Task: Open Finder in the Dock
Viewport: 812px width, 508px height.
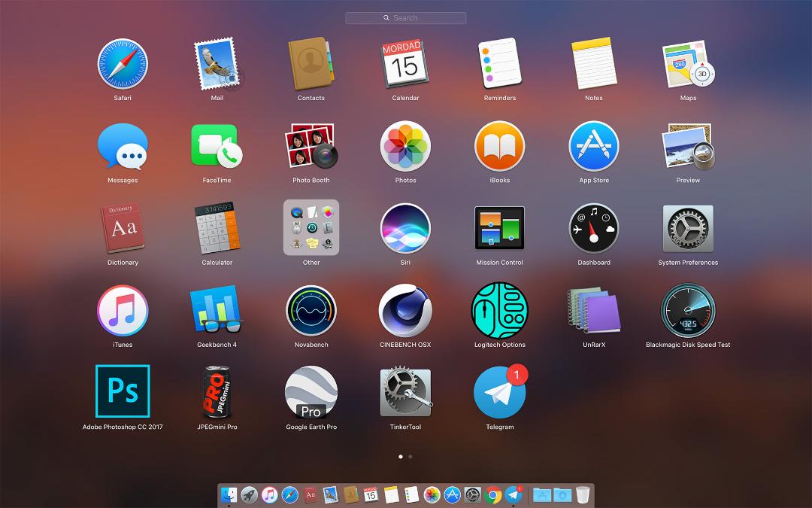Action: point(229,494)
